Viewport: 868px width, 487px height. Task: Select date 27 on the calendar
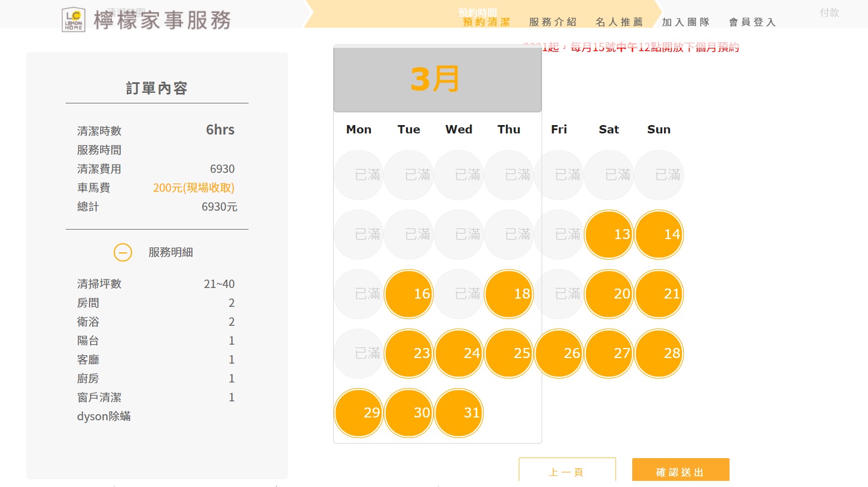tap(609, 354)
